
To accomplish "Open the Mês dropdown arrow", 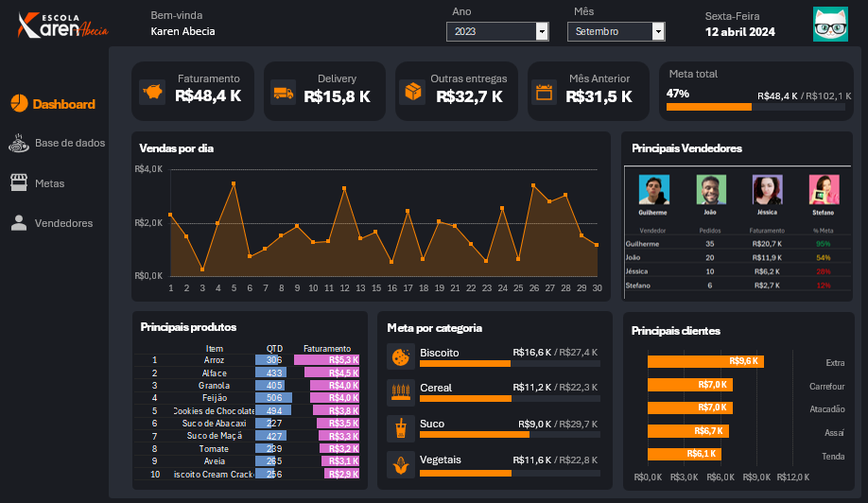I will (658, 32).
